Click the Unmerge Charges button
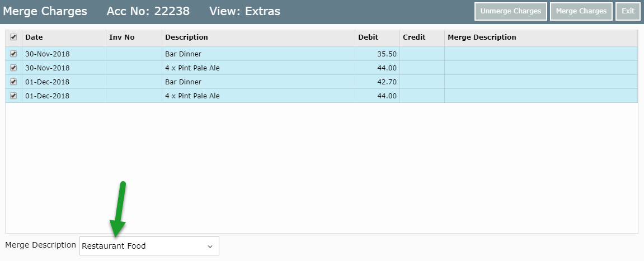 (x=510, y=11)
